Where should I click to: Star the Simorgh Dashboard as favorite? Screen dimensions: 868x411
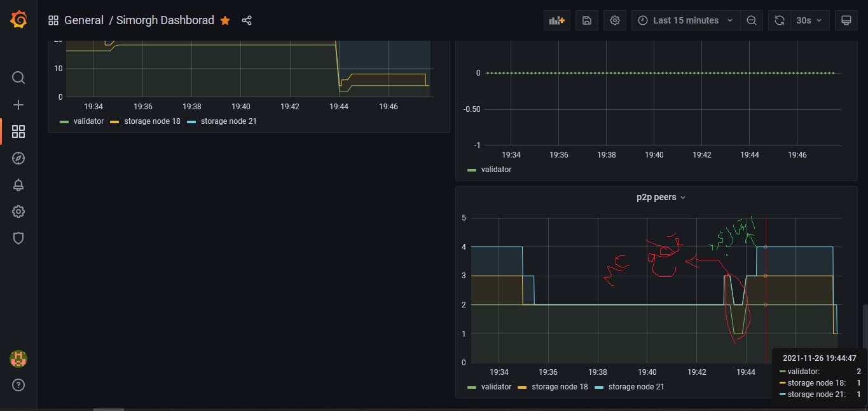click(225, 20)
